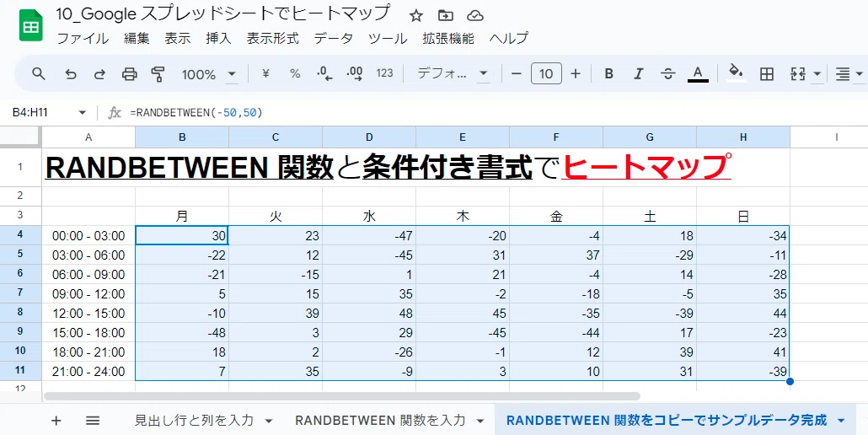
Task: Open the データ menu
Action: [x=333, y=38]
